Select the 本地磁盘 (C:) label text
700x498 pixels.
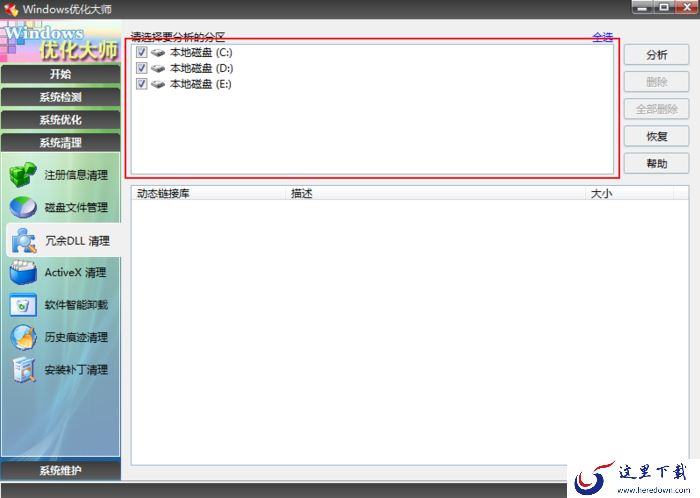(201, 53)
